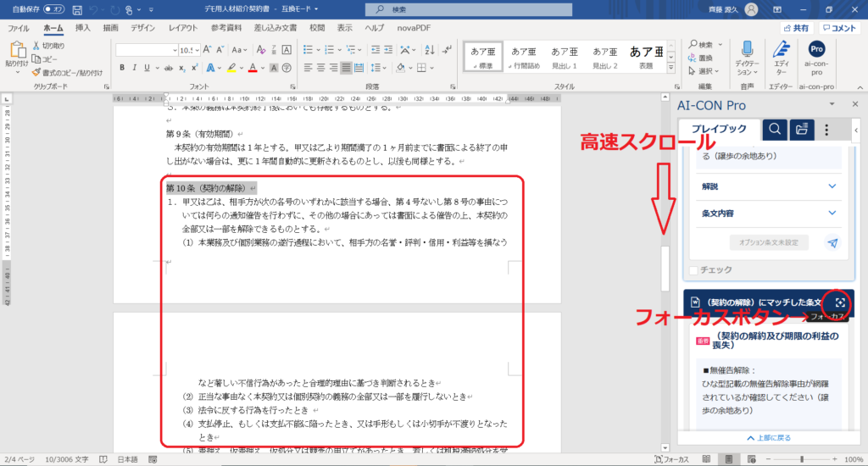
Task: Expand the 解説 section
Action: click(768, 186)
